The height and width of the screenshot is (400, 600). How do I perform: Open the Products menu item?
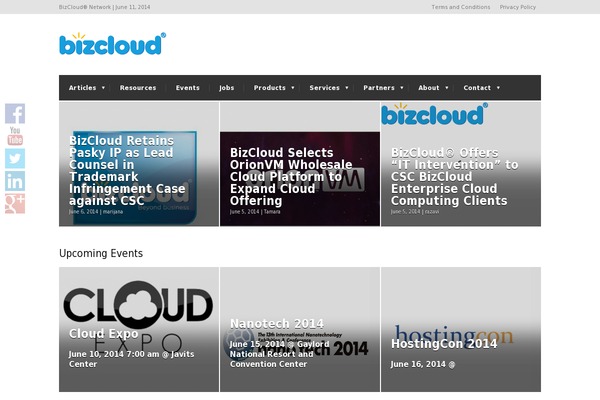click(269, 88)
